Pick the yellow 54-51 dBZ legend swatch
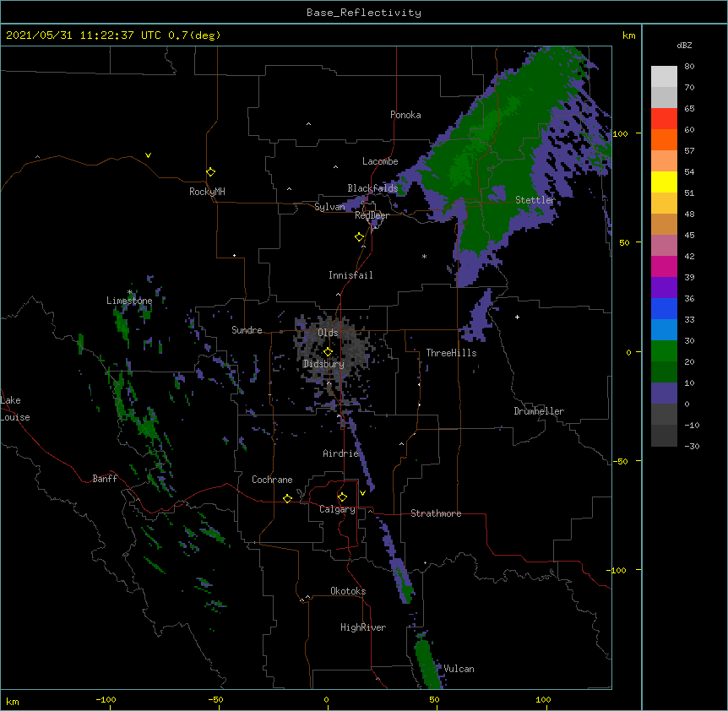The image size is (728, 711). 664,182
